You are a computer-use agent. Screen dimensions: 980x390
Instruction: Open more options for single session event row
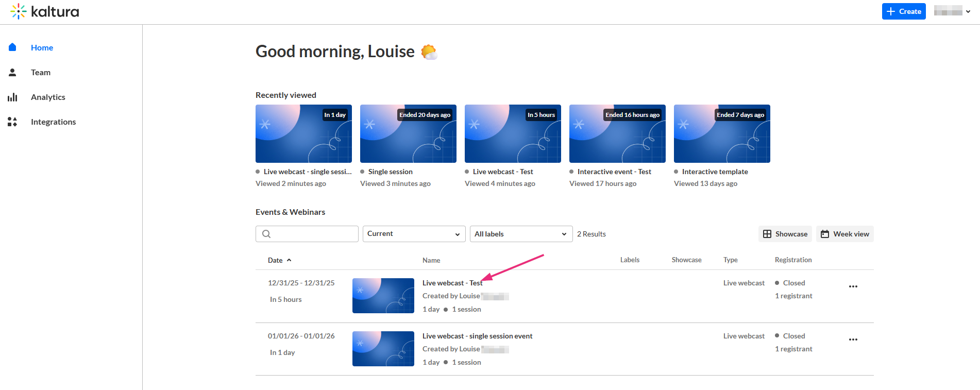[x=853, y=340]
